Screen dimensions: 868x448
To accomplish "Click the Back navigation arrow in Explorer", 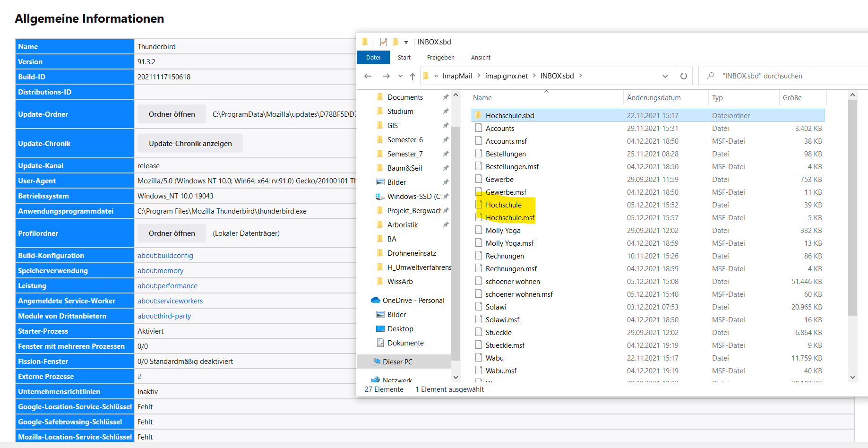I will [368, 76].
